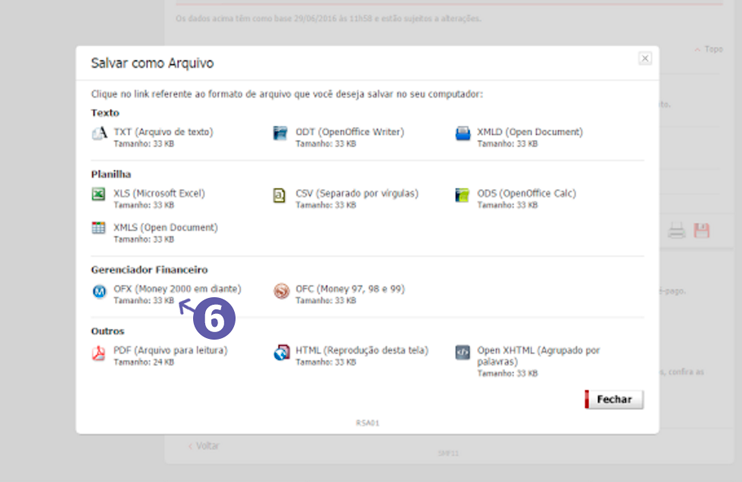Click the XMLS spreadsheet grid icon
Viewport: 742px width, 482px height.
pyautogui.click(x=98, y=228)
